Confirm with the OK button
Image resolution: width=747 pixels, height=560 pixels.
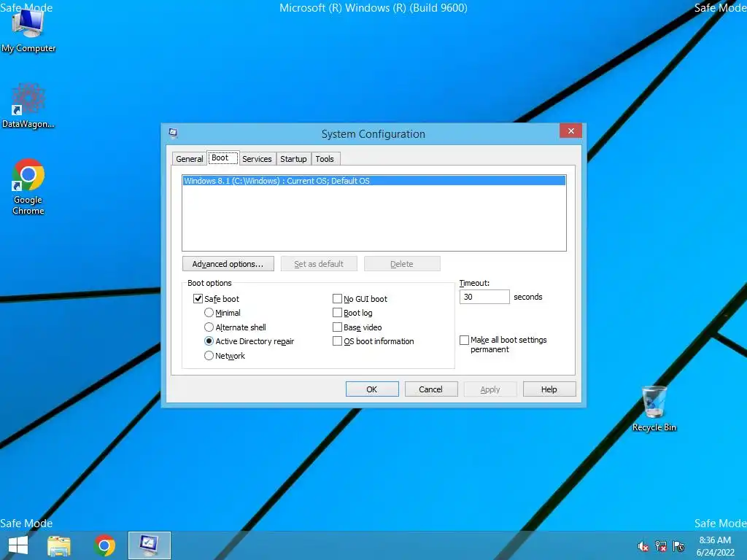coord(372,389)
